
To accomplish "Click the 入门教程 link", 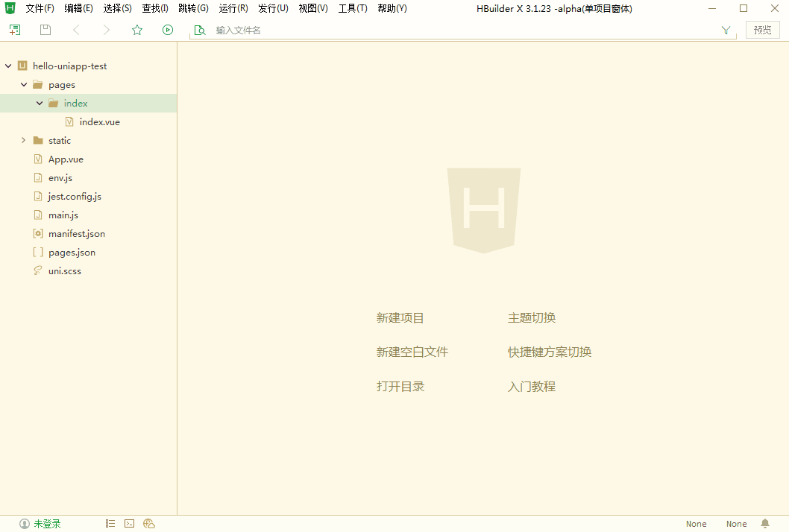I will tap(532, 387).
